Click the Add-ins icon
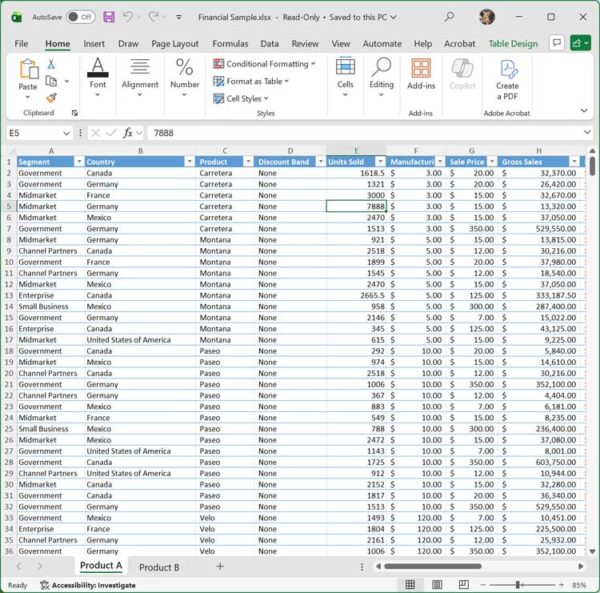 (x=421, y=68)
